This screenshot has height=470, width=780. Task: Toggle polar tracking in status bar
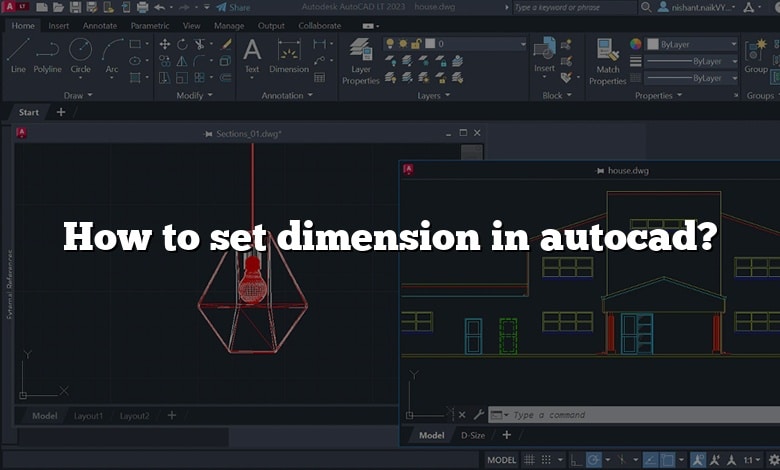click(595, 460)
